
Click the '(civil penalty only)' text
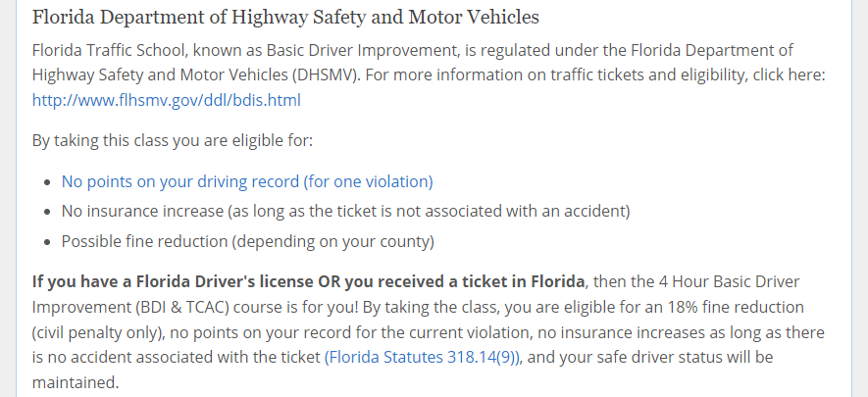(x=96, y=332)
